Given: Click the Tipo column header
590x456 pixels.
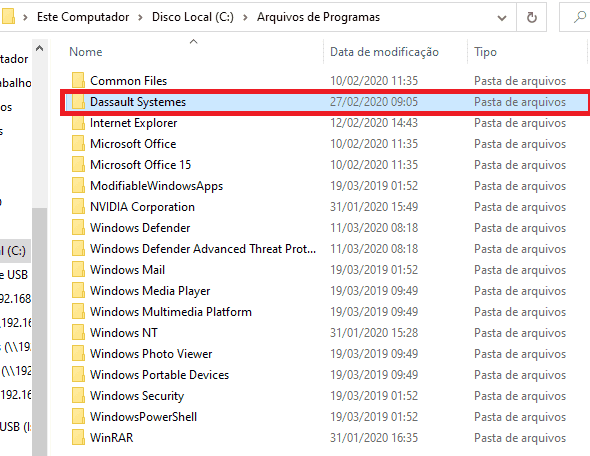Looking at the screenshot, I should 527,52.
